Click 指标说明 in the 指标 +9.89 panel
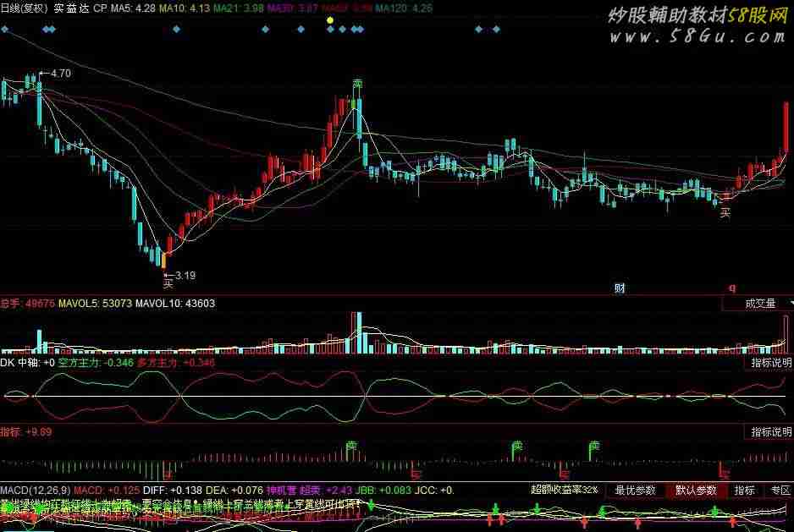This screenshot has height=532, width=794. [770, 432]
